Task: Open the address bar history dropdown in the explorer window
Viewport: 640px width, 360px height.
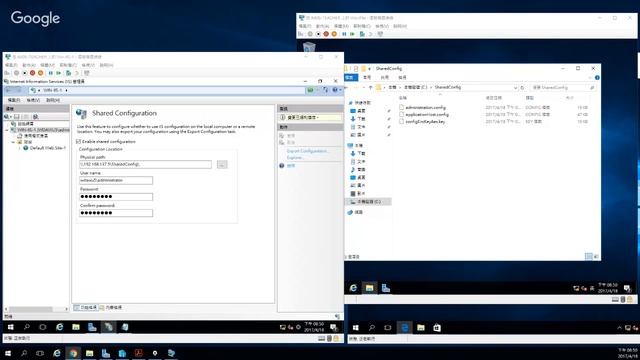Action: tap(515, 88)
